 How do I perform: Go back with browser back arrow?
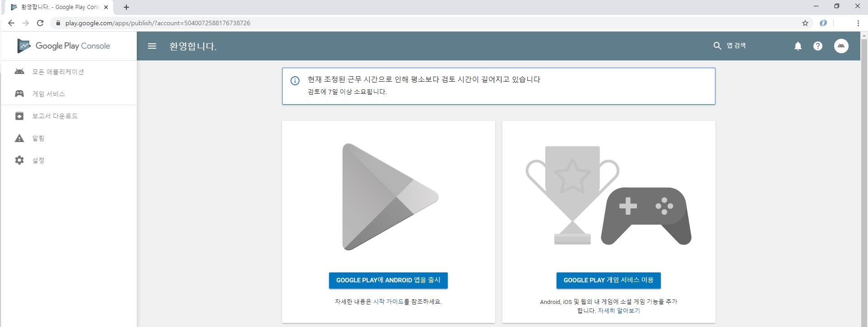11,23
